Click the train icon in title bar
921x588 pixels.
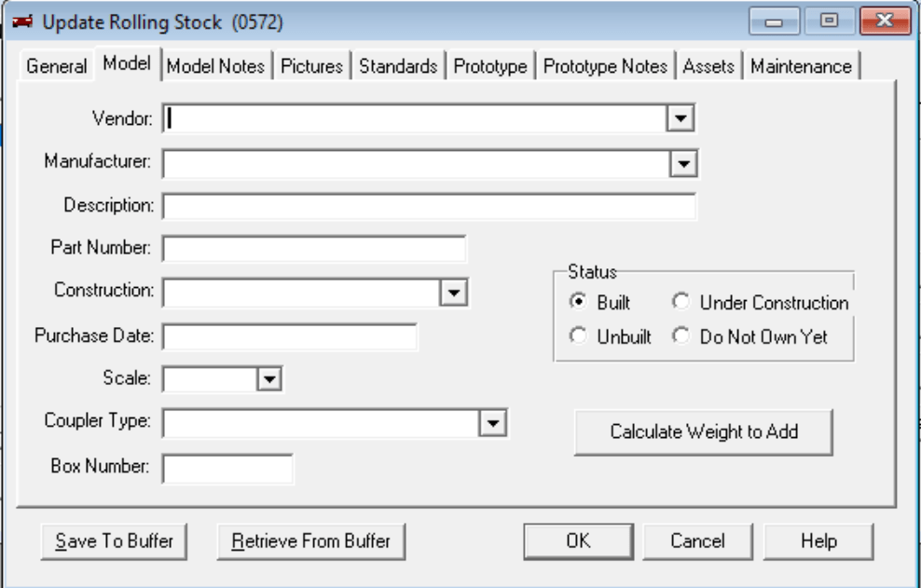[23, 21]
